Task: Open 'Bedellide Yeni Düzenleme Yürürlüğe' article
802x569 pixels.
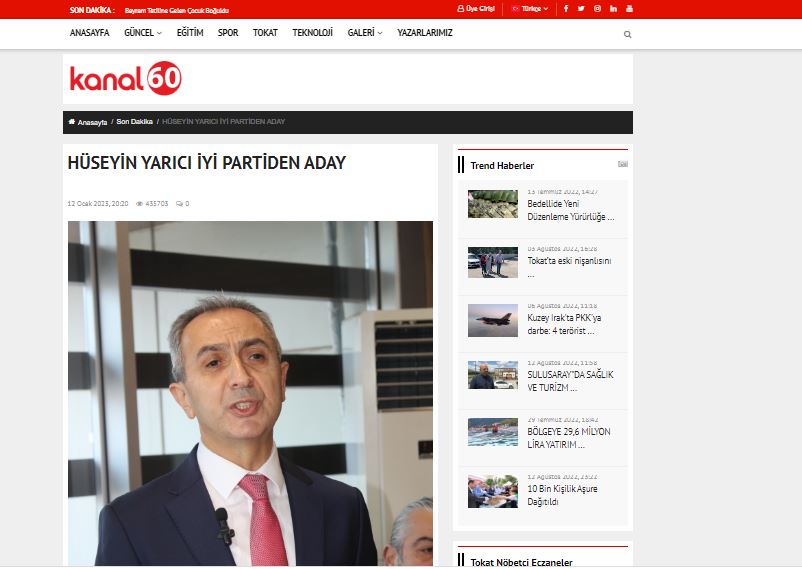Action: [571, 210]
